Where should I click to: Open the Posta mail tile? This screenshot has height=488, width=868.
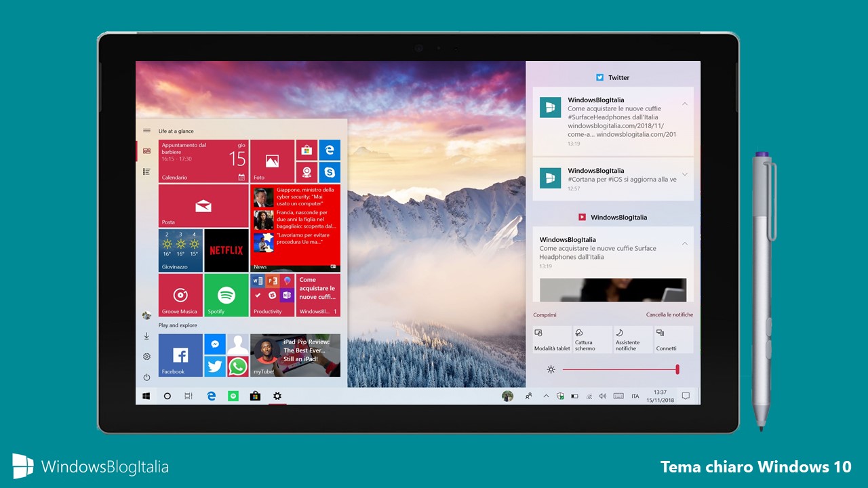click(203, 206)
